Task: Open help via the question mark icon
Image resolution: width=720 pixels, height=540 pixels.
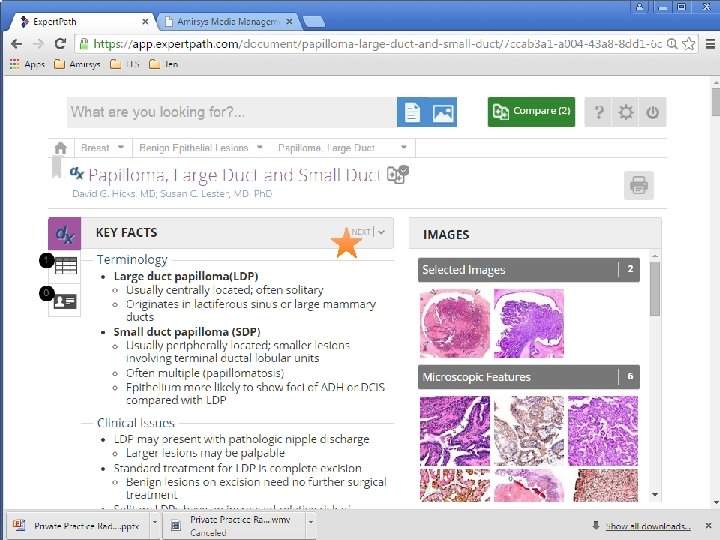Action: [x=599, y=112]
